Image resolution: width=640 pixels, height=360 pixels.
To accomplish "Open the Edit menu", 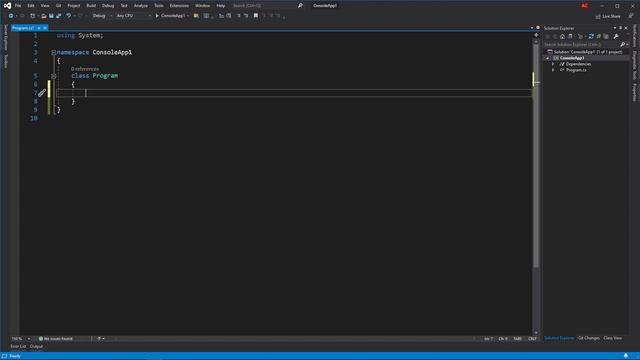I will point(31,6).
